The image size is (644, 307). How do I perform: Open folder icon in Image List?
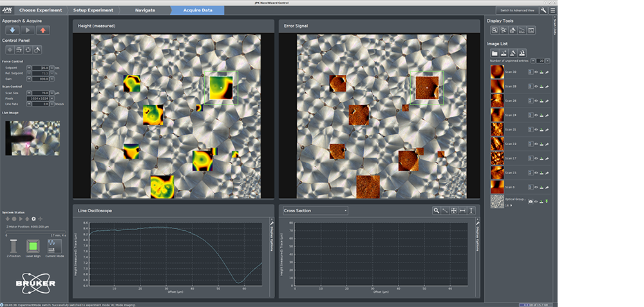coord(495,52)
